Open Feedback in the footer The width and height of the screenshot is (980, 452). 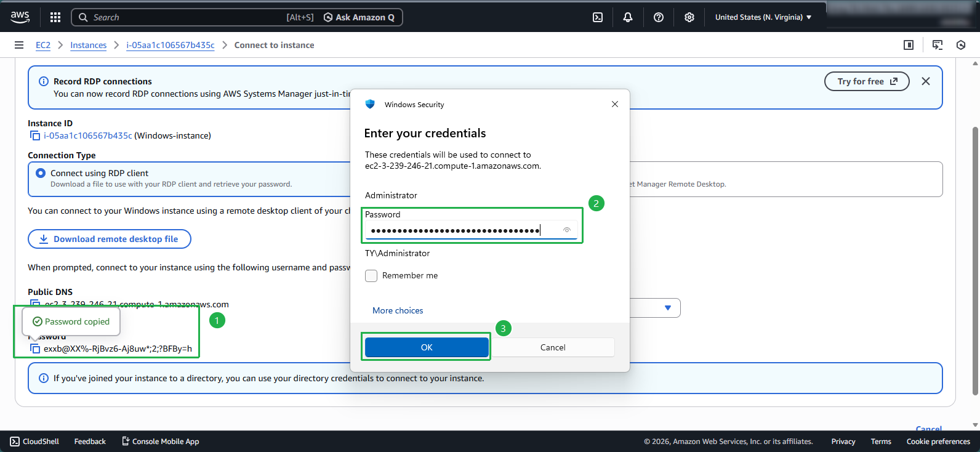tap(90, 442)
